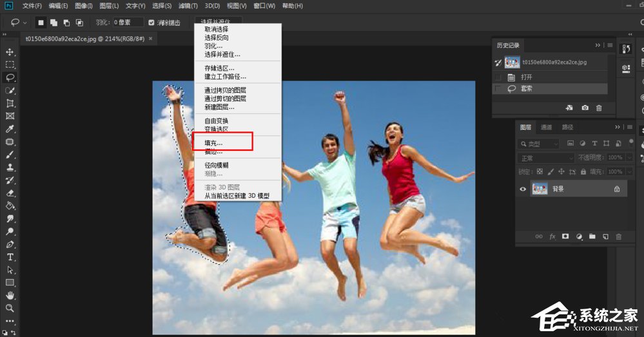Viewport: 644px width, 337px height.
Task: Delete layer using Layers trash icon
Action: tap(619, 236)
